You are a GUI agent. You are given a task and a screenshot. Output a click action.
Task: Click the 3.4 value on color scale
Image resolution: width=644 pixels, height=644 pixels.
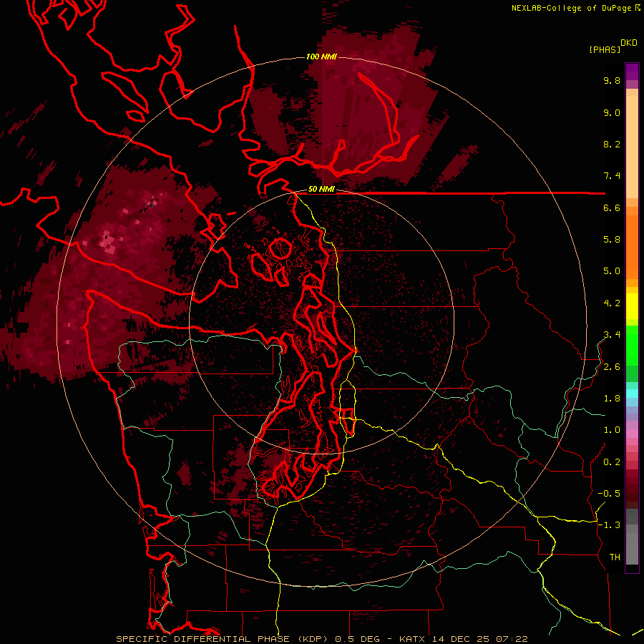pyautogui.click(x=612, y=335)
